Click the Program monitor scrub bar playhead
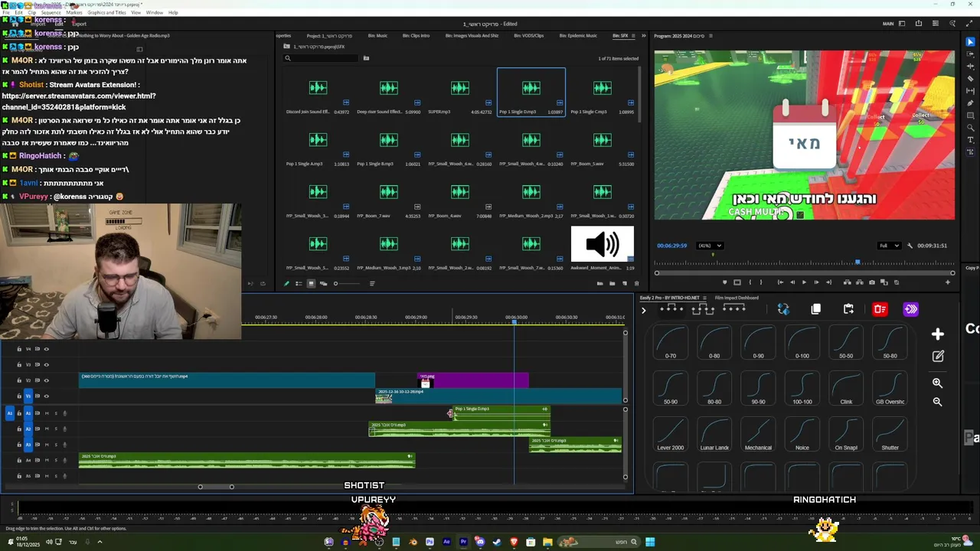This screenshot has height=551, width=980. pos(857,262)
